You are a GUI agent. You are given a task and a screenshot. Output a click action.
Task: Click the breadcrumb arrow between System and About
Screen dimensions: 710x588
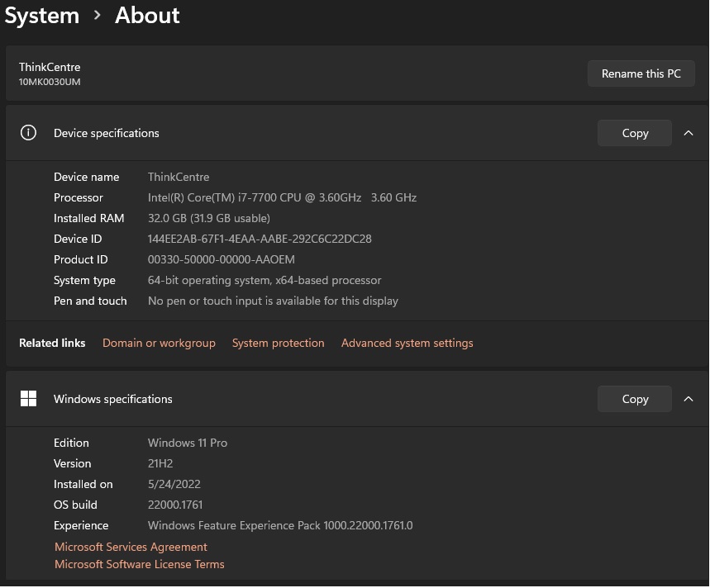point(98,16)
